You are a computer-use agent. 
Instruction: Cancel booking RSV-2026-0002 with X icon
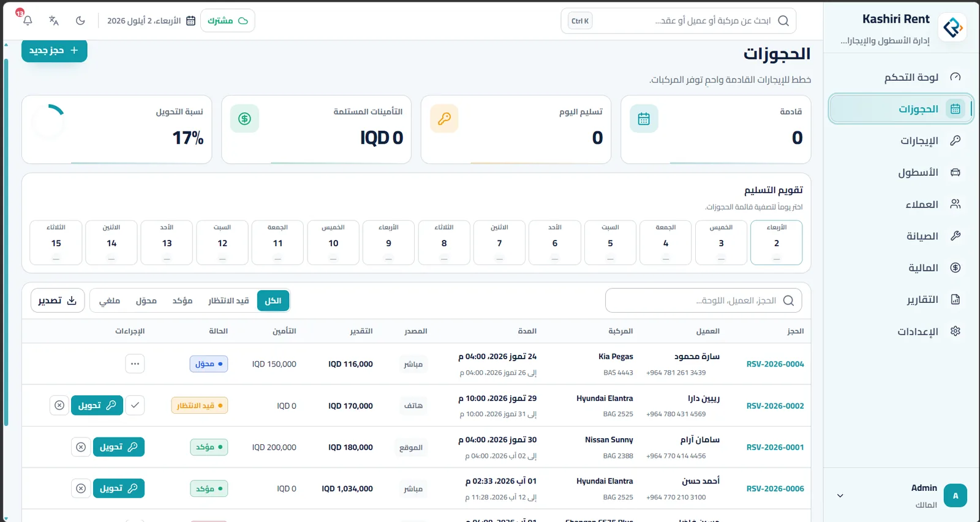coord(59,405)
